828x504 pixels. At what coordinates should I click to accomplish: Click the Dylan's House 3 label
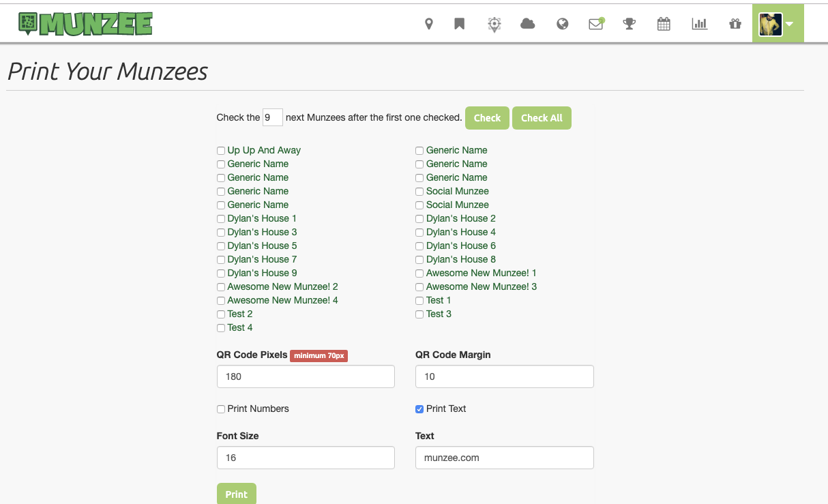pyautogui.click(x=262, y=232)
